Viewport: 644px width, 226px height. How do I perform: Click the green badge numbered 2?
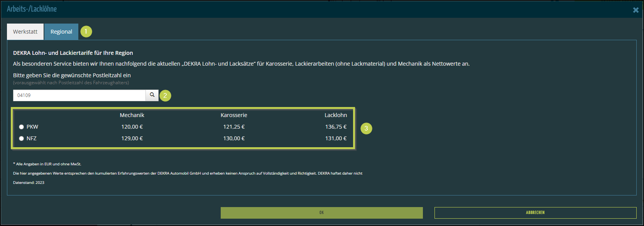click(x=165, y=95)
